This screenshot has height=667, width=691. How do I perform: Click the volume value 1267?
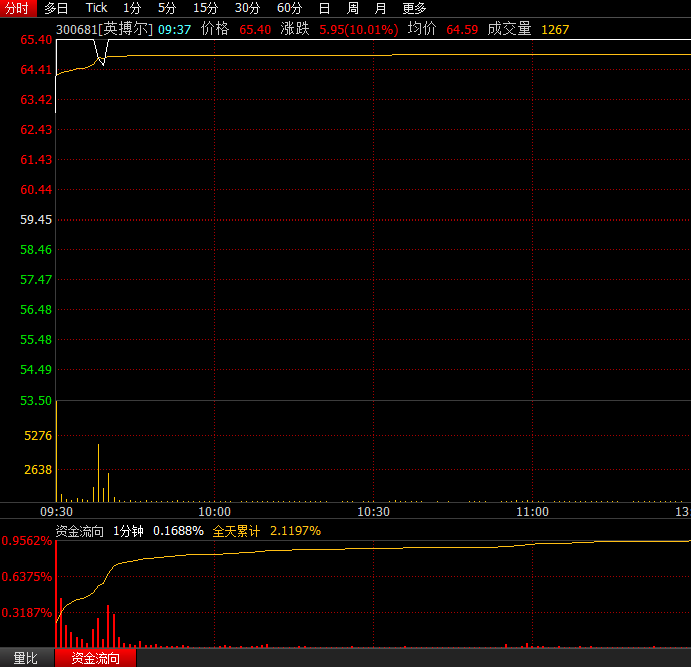coord(555,30)
